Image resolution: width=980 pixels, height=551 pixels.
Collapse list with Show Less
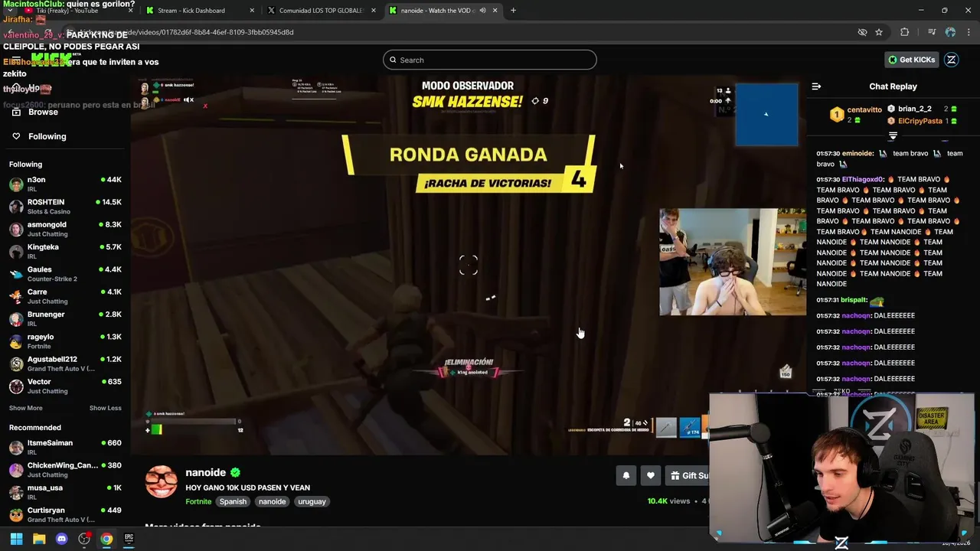[106, 408]
